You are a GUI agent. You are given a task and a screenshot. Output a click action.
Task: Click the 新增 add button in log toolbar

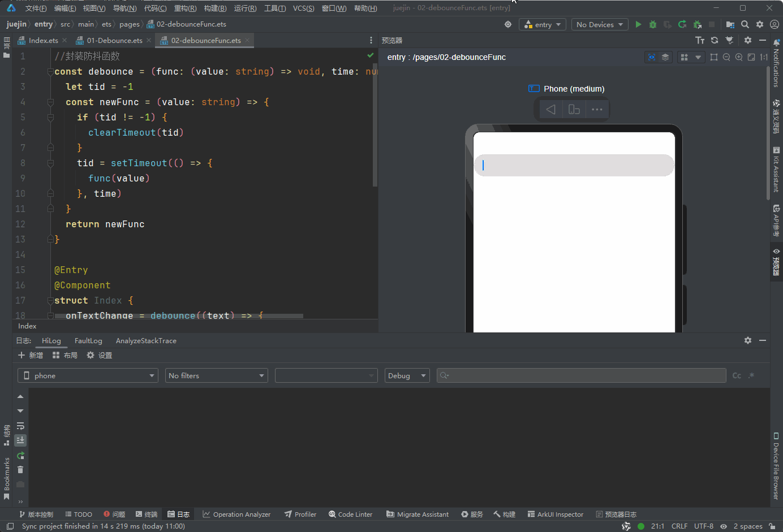(x=31, y=356)
